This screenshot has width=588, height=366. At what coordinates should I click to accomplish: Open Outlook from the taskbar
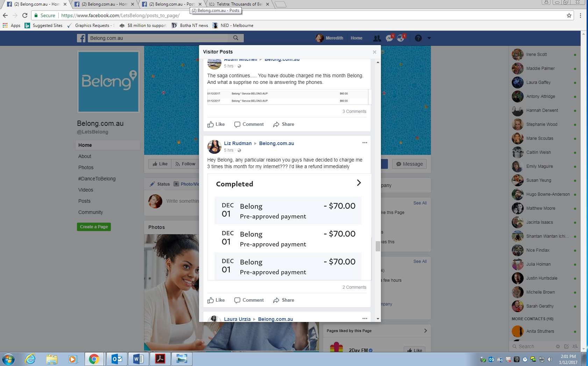click(x=116, y=359)
